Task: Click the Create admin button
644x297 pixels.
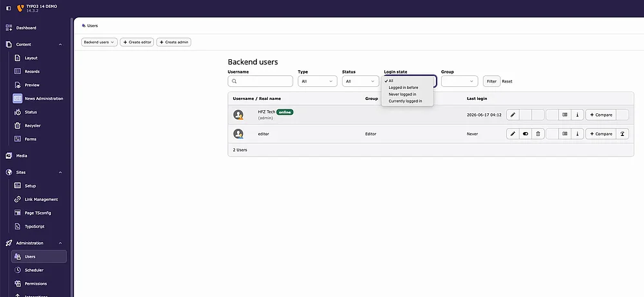Action: [174, 43]
